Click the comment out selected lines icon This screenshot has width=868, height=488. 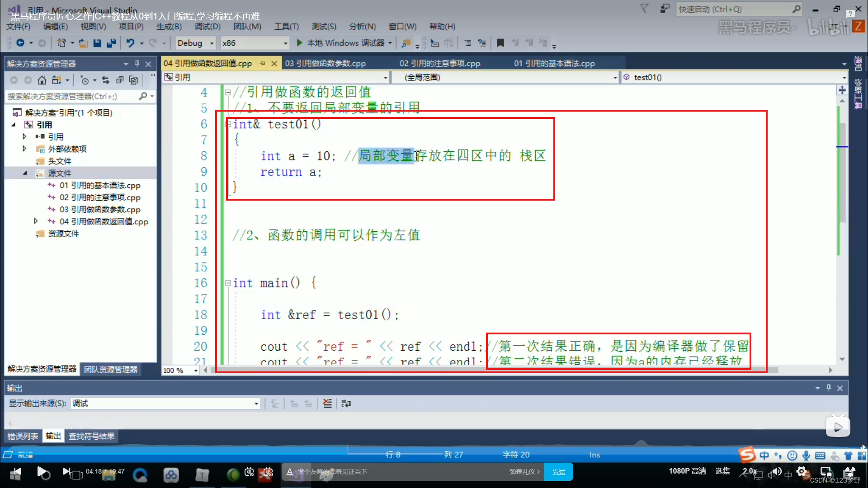pyautogui.click(x=468, y=43)
